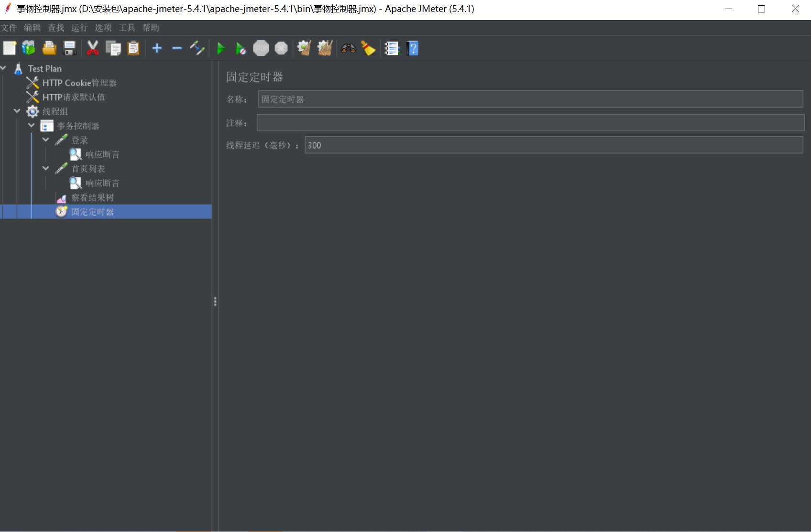Open Help with question mark icon
Viewport: 811px width, 532px height.
(x=412, y=48)
